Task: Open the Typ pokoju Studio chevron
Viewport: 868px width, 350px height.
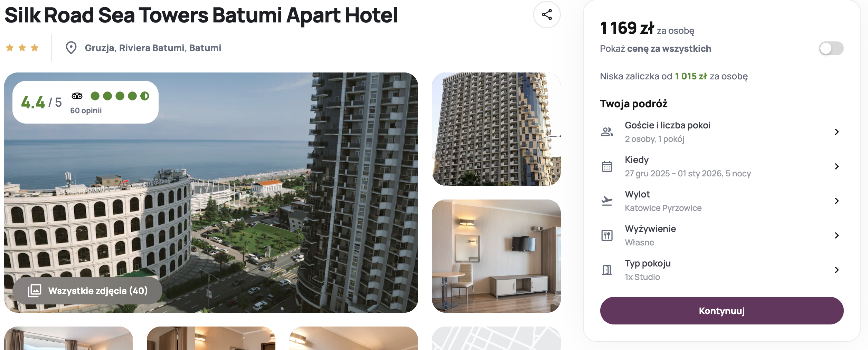Action: coord(837,270)
